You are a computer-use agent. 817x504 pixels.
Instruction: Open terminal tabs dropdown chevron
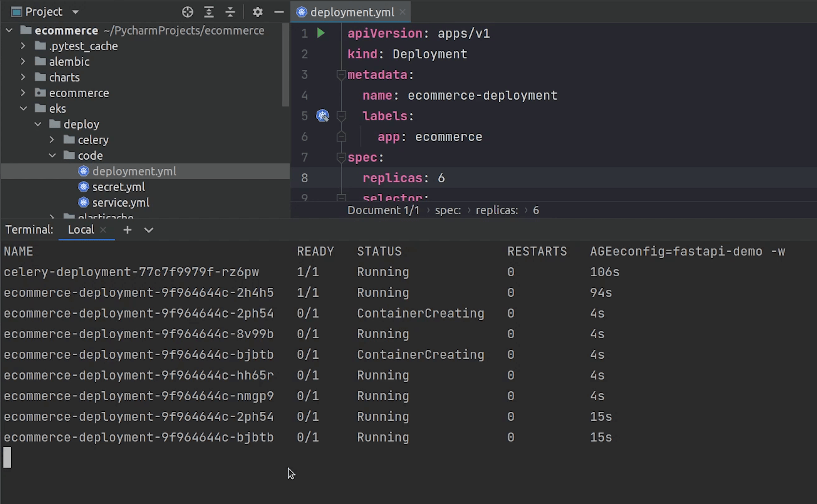click(x=149, y=230)
